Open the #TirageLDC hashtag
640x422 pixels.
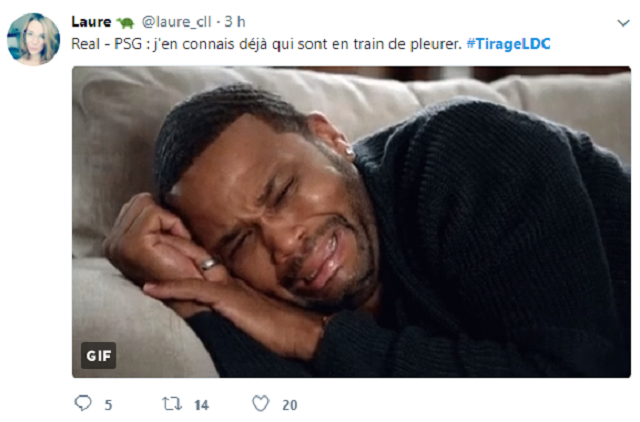pyautogui.click(x=509, y=44)
